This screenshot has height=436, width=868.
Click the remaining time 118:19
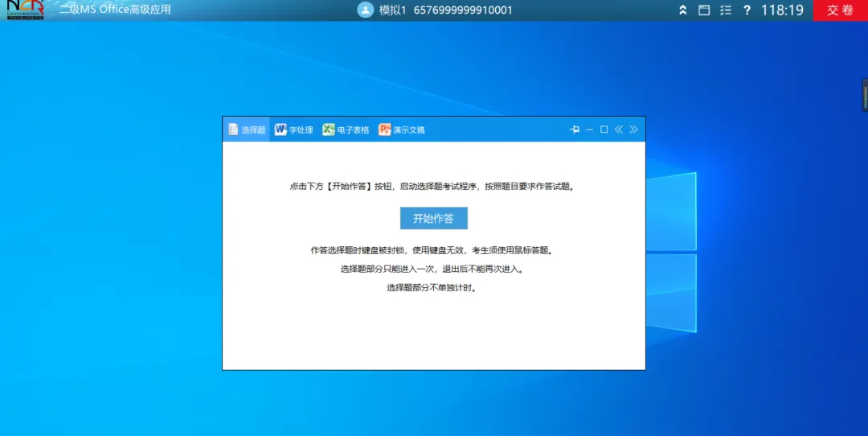click(782, 10)
